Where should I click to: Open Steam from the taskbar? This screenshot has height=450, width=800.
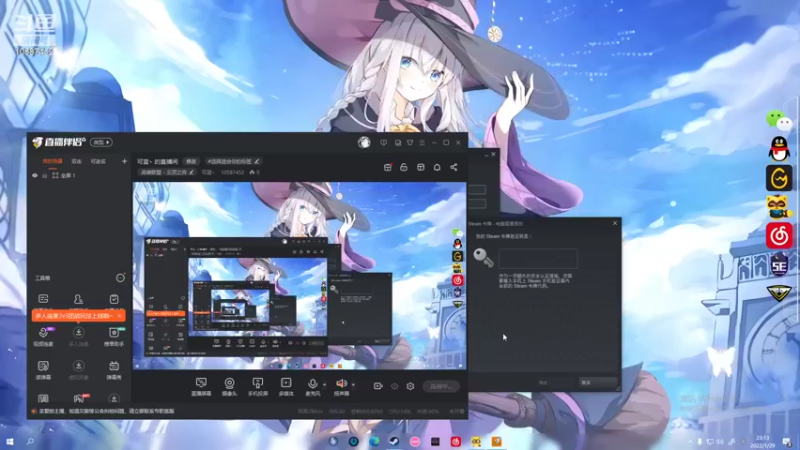[394, 441]
